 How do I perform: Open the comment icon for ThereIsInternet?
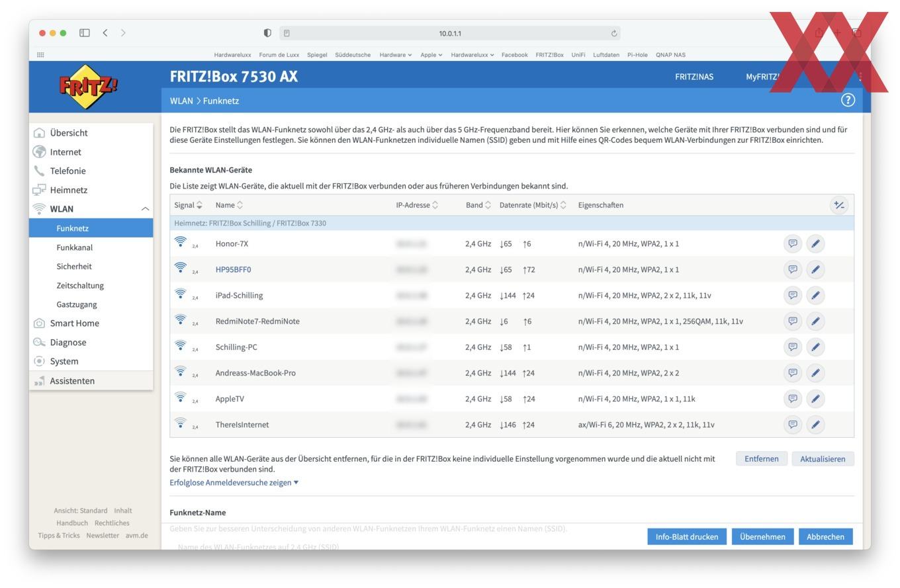792,424
